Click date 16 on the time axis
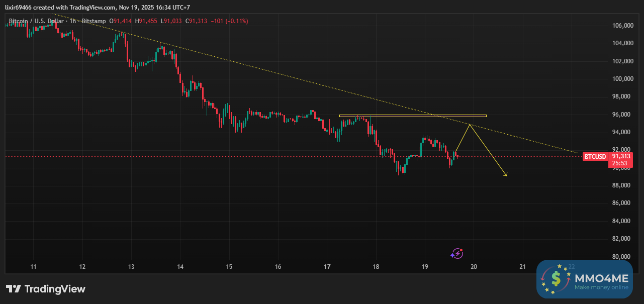 (278, 267)
